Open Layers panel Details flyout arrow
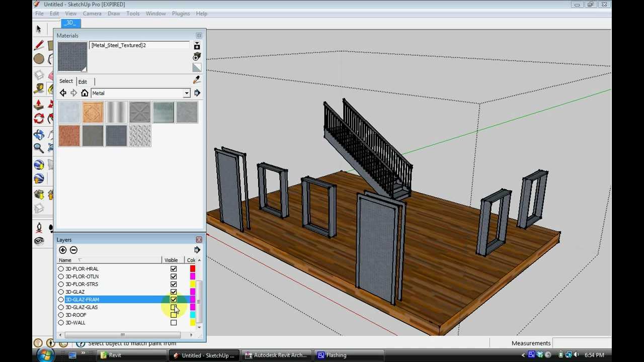 [x=197, y=250]
